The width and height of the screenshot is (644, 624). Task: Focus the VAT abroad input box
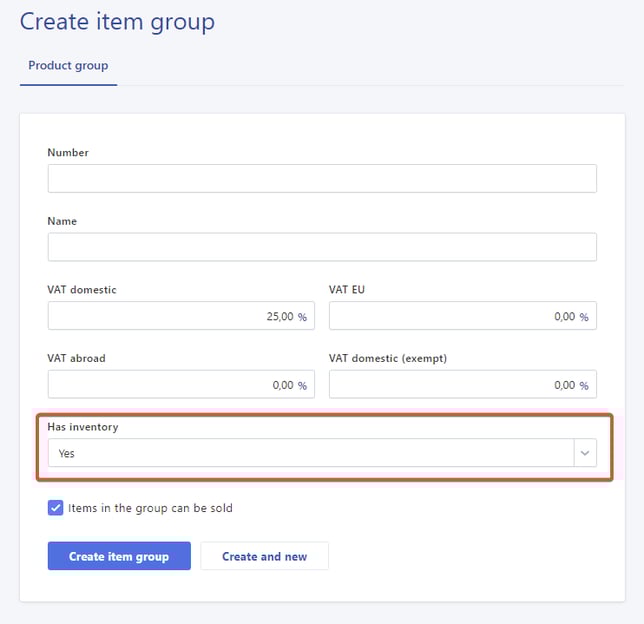coord(170,384)
